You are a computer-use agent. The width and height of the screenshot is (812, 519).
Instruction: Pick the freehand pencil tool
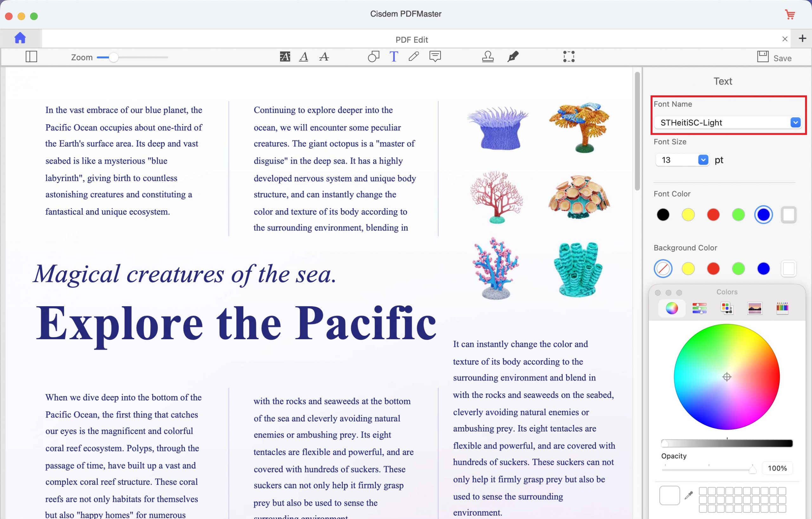pos(414,56)
